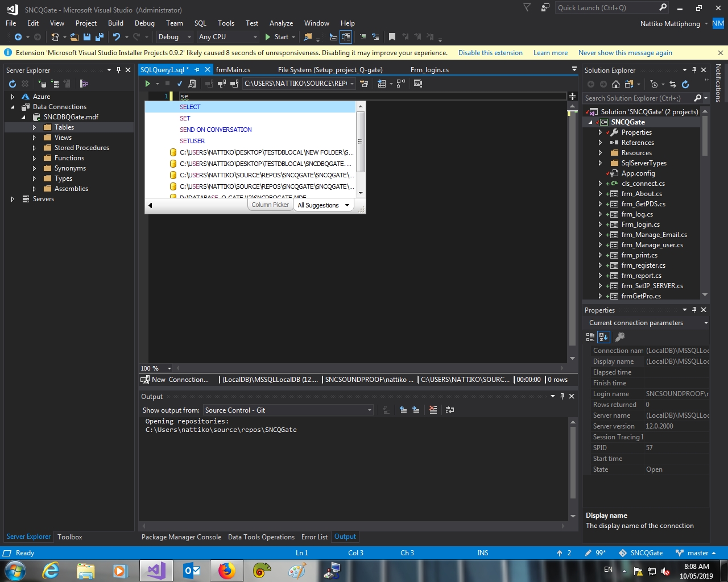This screenshot has height=582, width=728.
Task: Click the Save All toolbar icon
Action: click(100, 37)
